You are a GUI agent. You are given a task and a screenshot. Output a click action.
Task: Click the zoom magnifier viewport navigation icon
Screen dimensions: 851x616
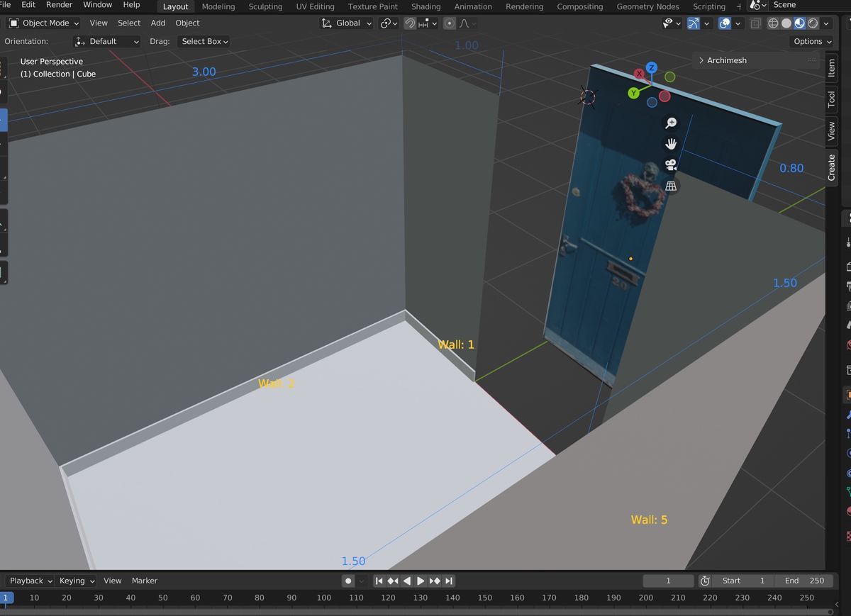[x=670, y=123]
